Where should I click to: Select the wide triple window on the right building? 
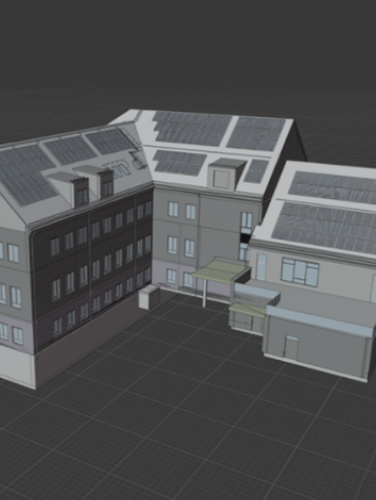pyautogui.click(x=300, y=272)
